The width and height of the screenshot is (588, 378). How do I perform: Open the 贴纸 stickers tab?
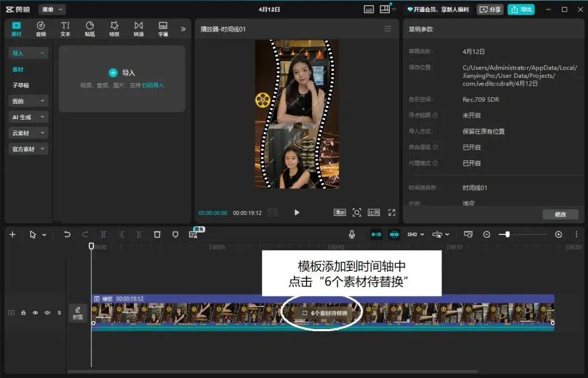[x=90, y=29]
